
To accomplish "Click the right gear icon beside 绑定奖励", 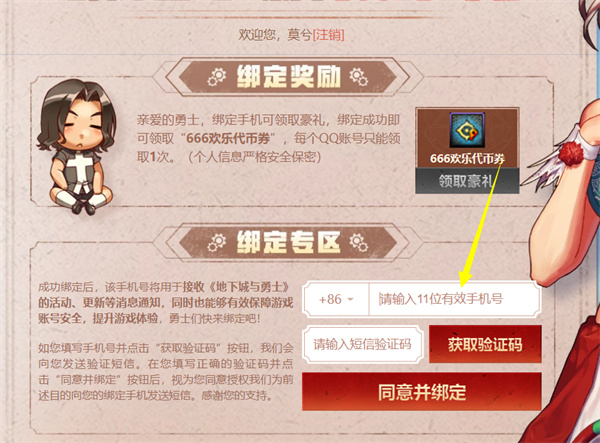I will (358, 77).
